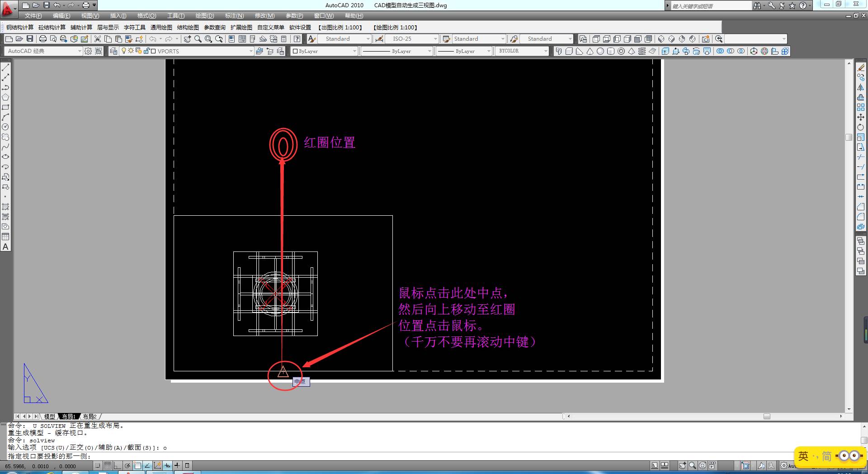The width and height of the screenshot is (868, 474).
Task: Click the Plot (printer) icon
Action: tap(43, 39)
